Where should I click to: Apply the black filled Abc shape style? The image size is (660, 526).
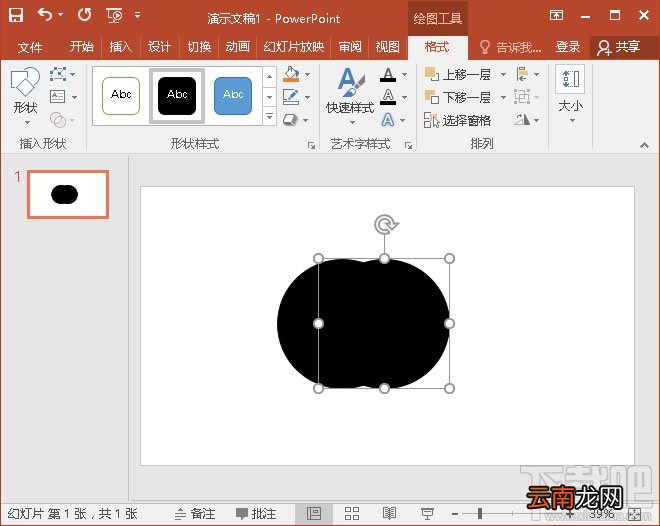click(x=177, y=96)
